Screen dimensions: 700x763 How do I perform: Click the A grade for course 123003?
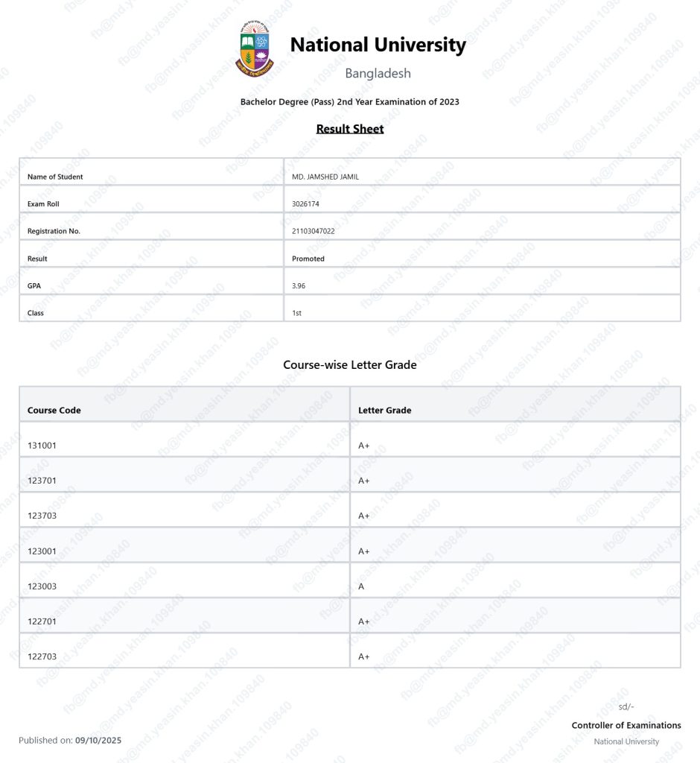coord(361,586)
